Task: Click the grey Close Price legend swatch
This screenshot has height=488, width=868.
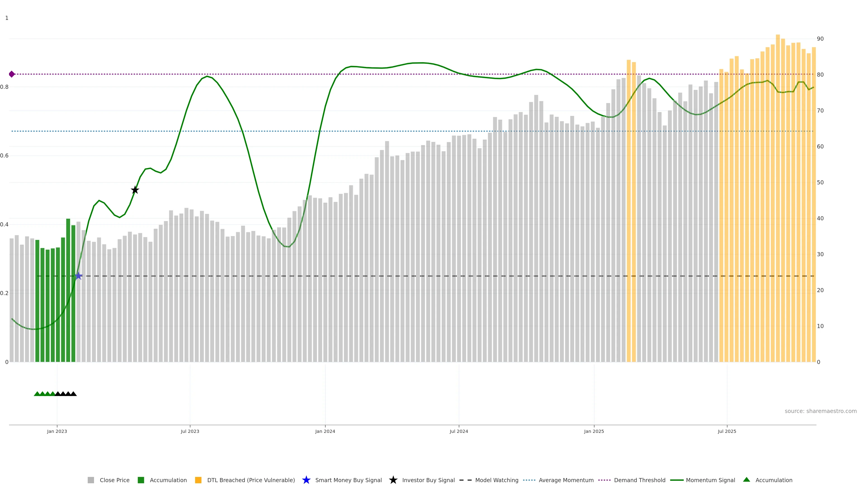Action: coord(91,480)
